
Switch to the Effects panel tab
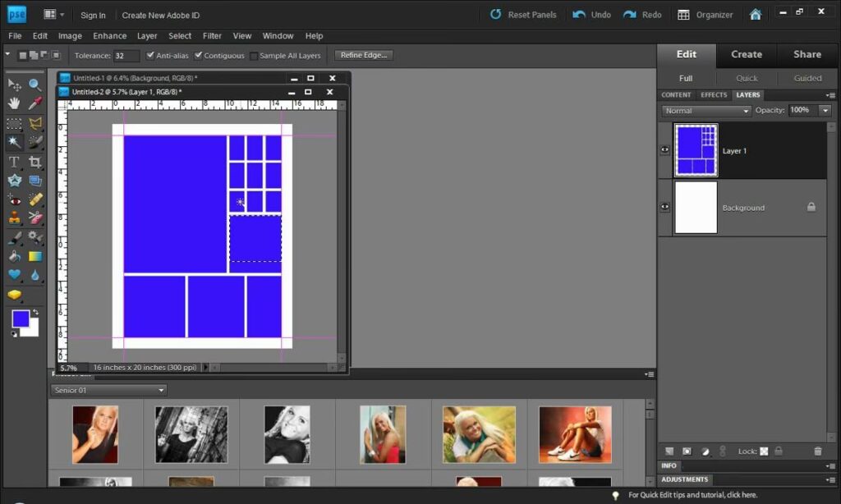coord(714,95)
